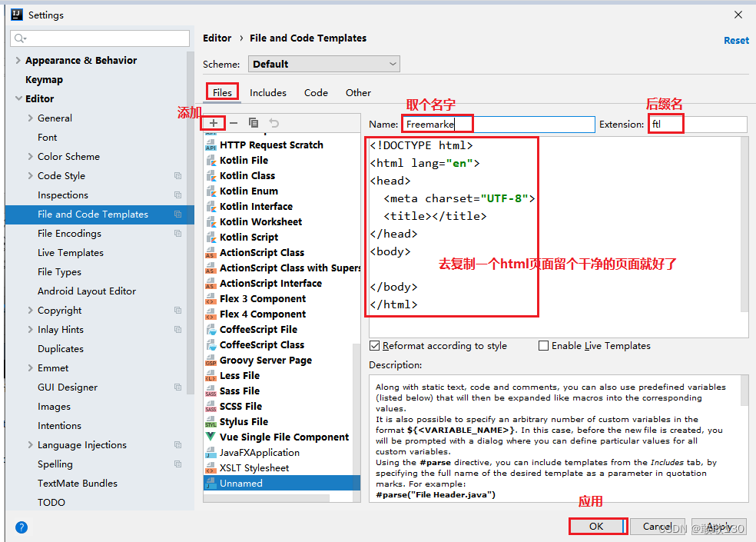Add a new file template
Viewport: 756px width, 542px height.
point(213,122)
